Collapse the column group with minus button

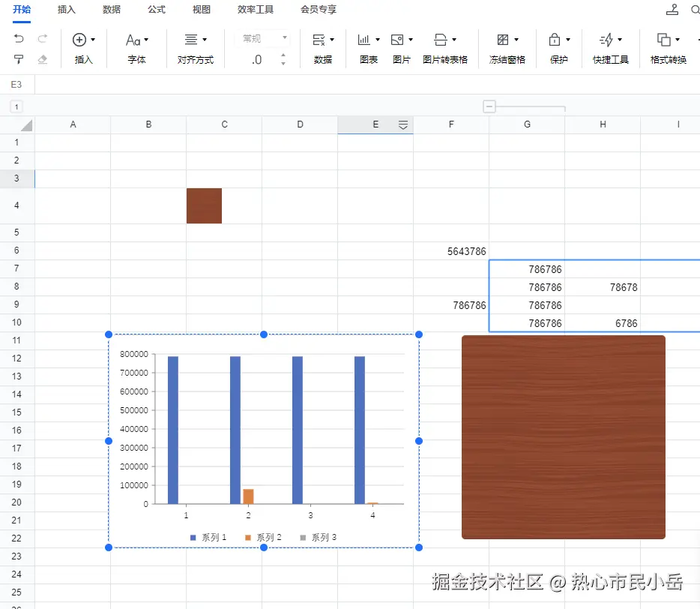[489, 106]
